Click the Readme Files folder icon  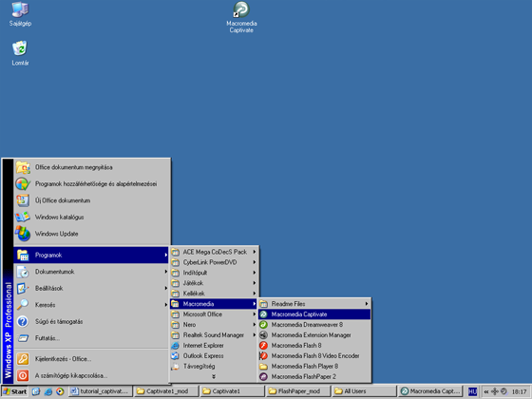[264, 304]
